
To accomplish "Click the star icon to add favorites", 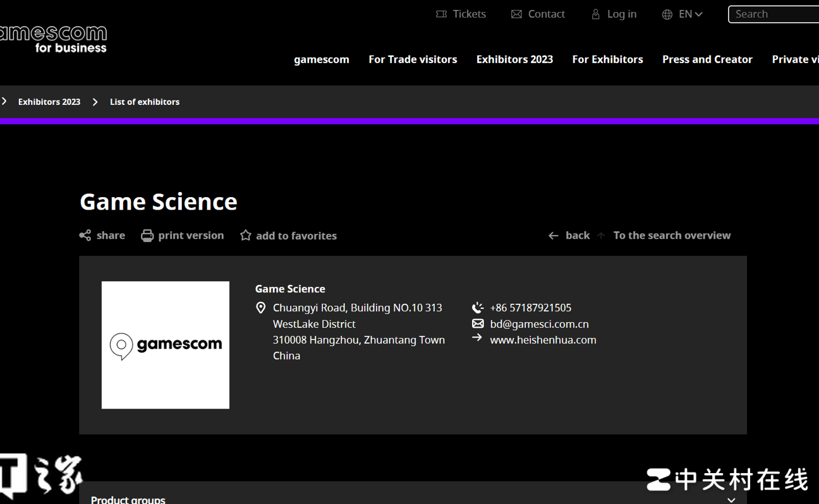I will pyautogui.click(x=246, y=236).
